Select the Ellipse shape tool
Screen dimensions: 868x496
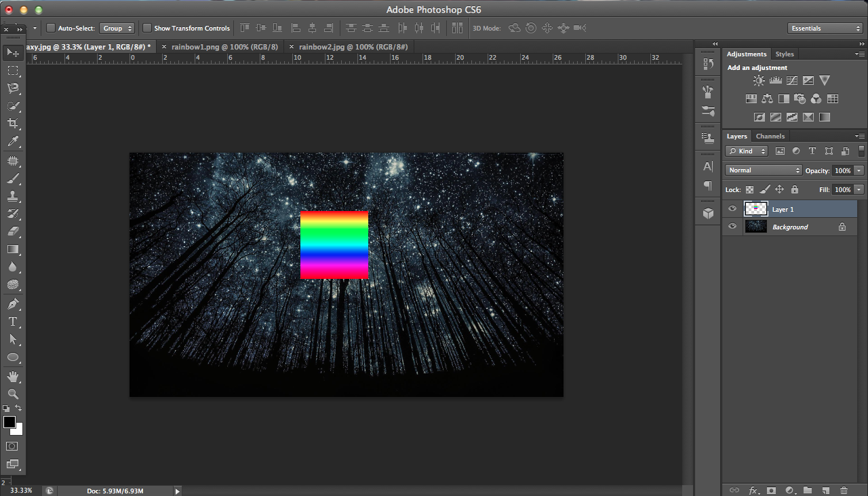(13, 357)
